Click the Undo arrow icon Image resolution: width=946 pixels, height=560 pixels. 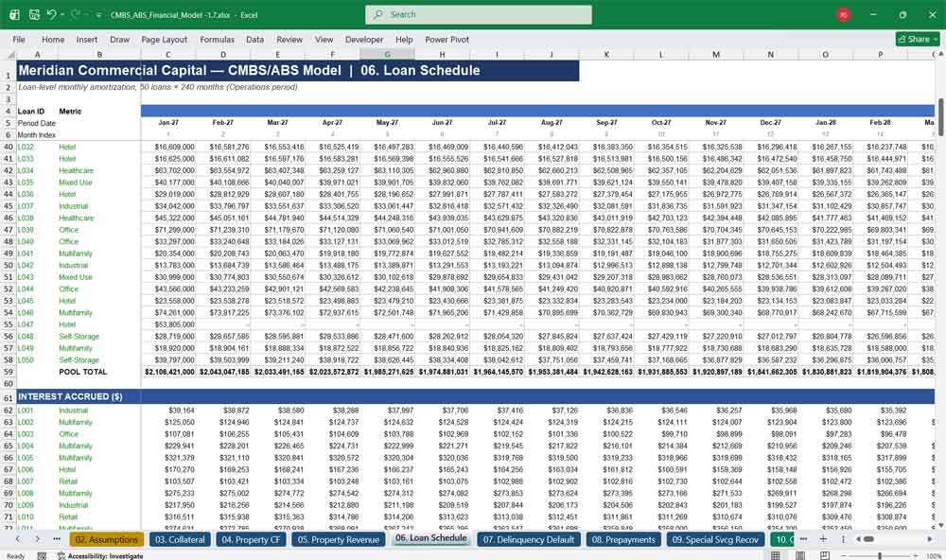[51, 14]
